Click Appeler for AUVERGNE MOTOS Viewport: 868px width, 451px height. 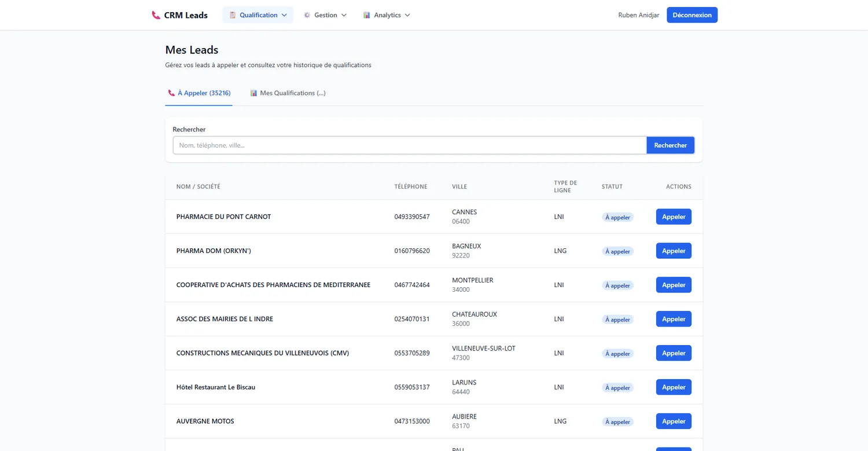click(x=674, y=421)
